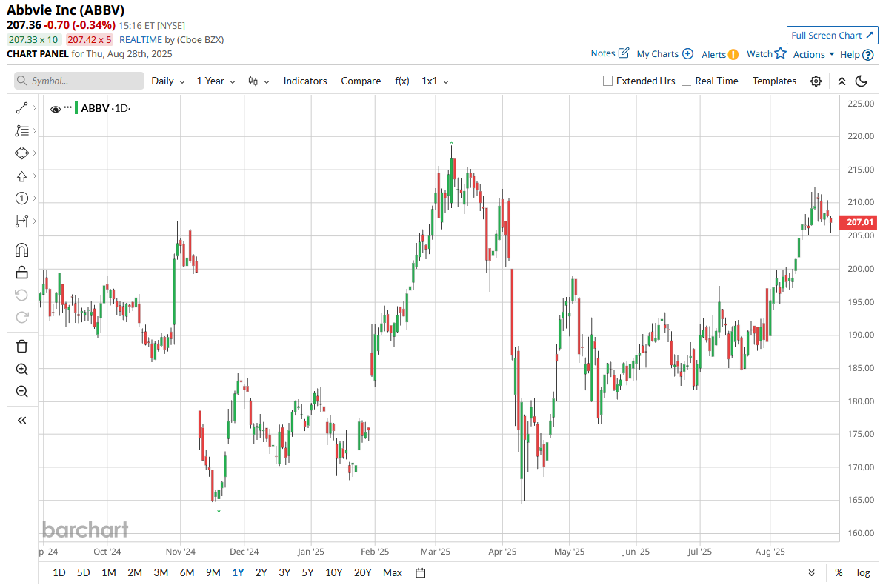Open the candlestick chart type dropdown
This screenshot has height=588, width=883.
259,81
